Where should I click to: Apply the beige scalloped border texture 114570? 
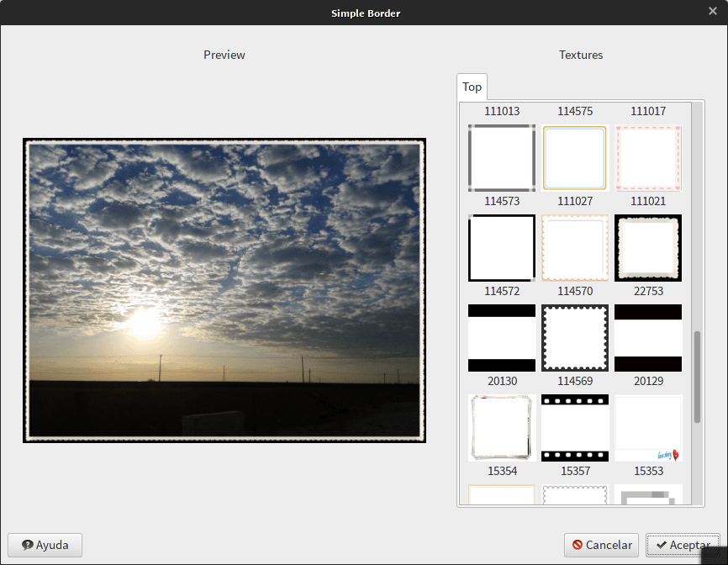(575, 248)
